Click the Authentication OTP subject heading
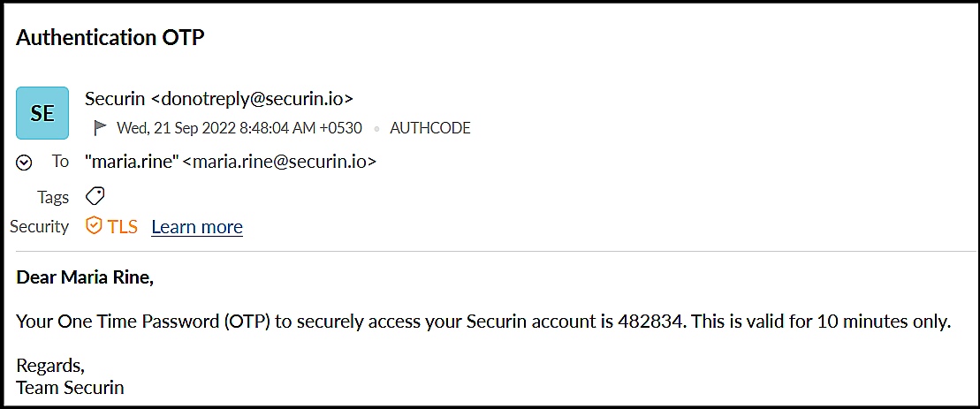Viewport: 980px width, 409px height. (110, 37)
